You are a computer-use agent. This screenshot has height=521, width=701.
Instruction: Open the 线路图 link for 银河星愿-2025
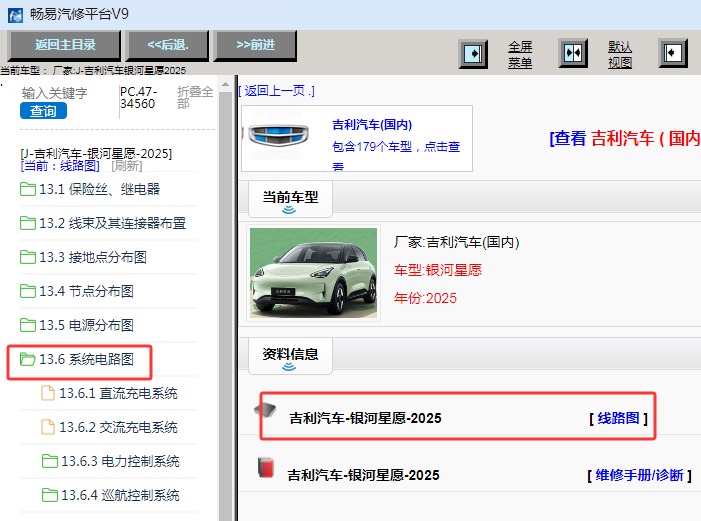pos(618,418)
